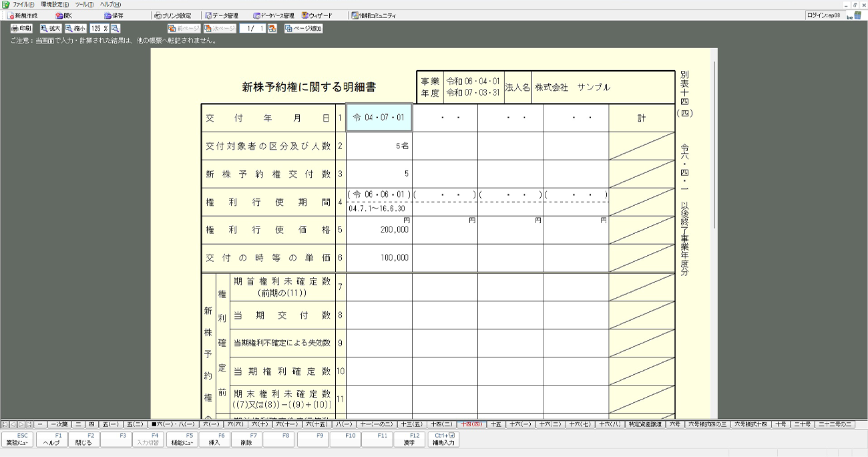Screen dimensions: 868x457
Task: Switch to the 特定資産譲渡 sheet tab
Action: click(x=645, y=424)
